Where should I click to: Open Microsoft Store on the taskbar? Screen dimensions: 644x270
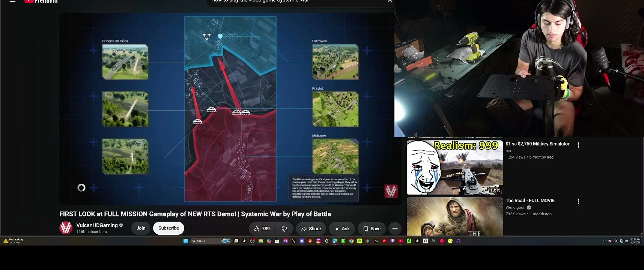click(277, 241)
